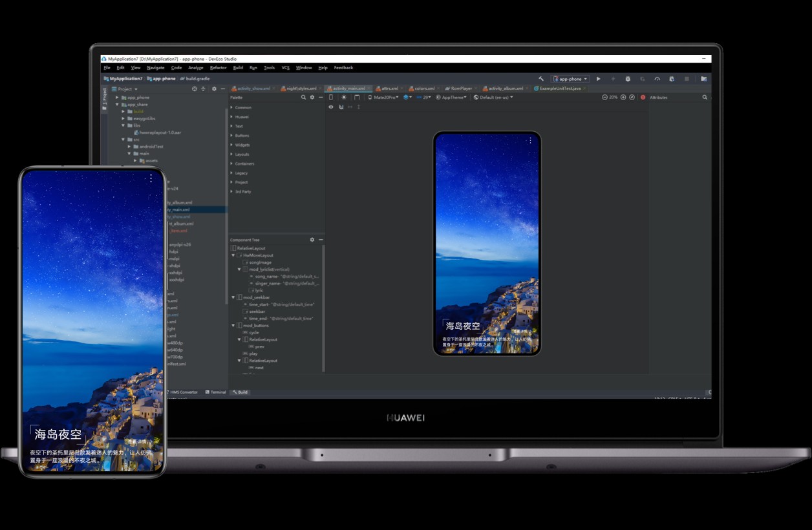Zoom out the design preview

[604, 98]
